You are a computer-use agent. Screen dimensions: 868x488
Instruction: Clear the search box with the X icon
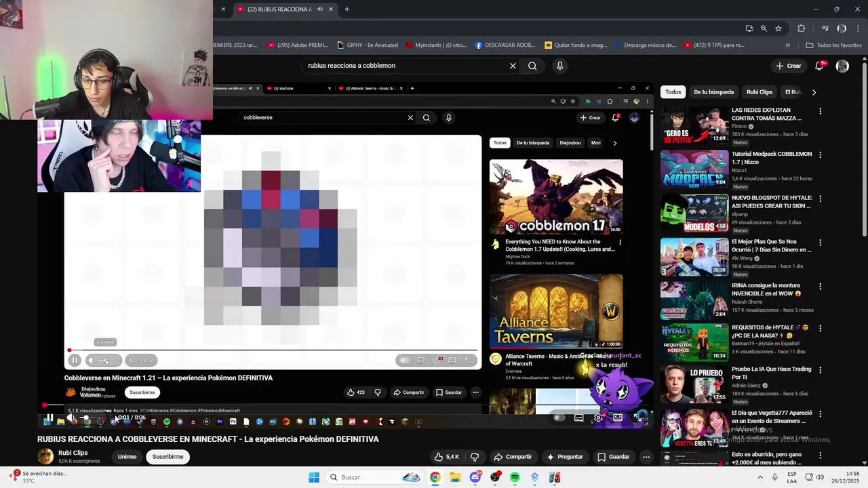[x=513, y=66]
